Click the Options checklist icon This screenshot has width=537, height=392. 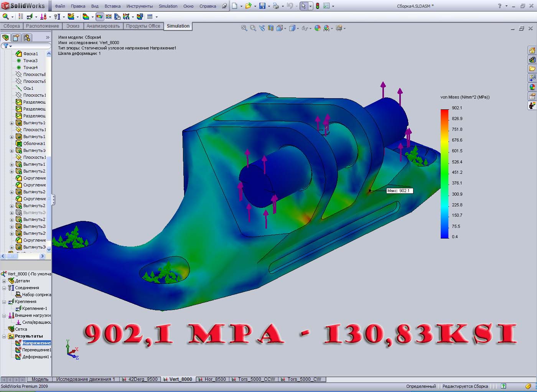326,6
